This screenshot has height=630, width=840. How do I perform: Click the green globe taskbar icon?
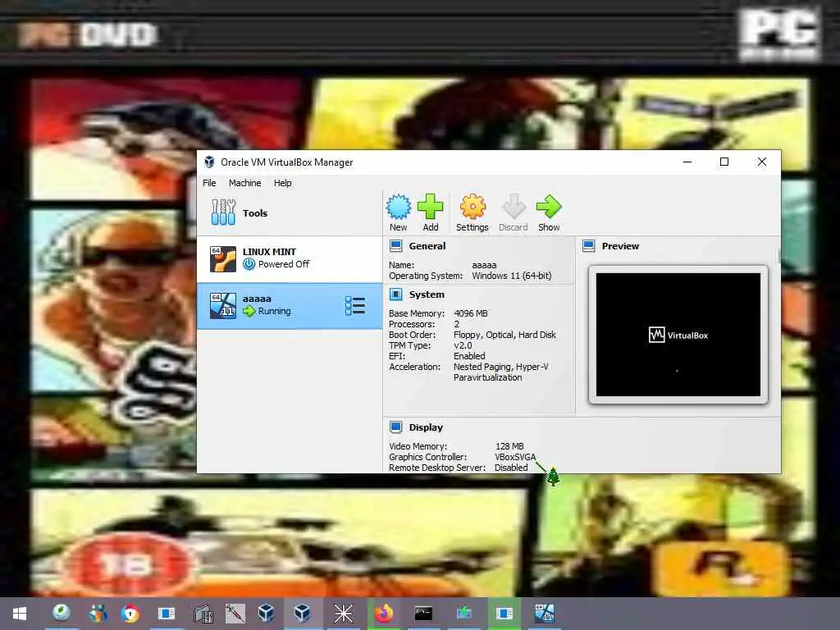pyautogui.click(x=61, y=612)
